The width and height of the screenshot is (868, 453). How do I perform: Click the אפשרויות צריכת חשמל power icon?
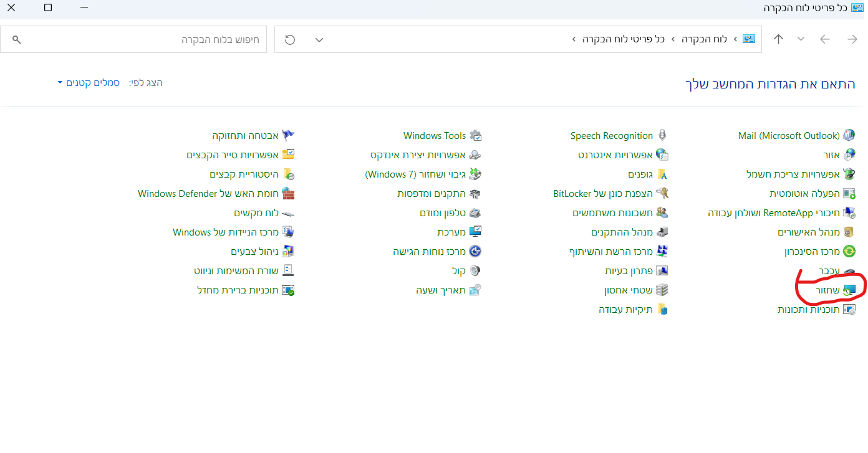[849, 174]
